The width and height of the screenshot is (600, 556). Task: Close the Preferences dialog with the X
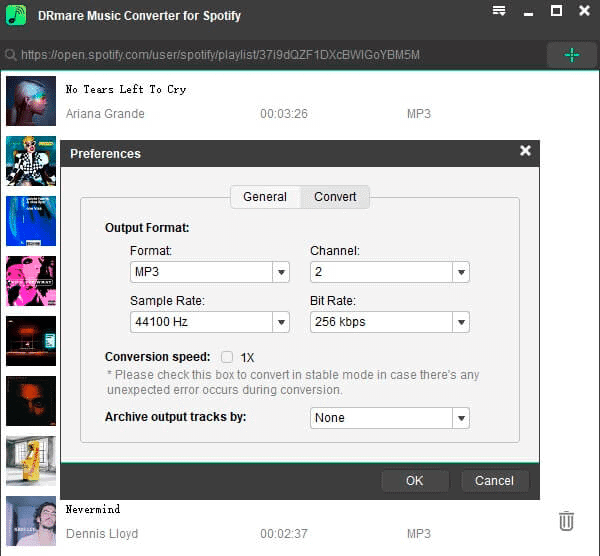pos(525,151)
